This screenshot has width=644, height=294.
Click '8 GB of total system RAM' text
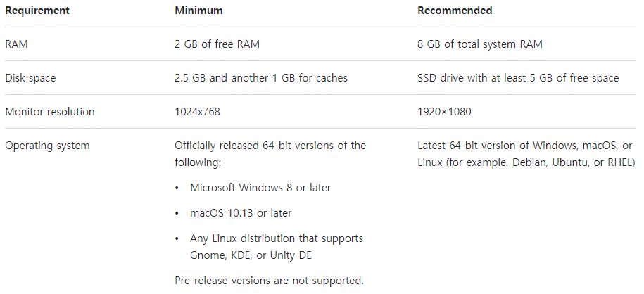tap(480, 44)
